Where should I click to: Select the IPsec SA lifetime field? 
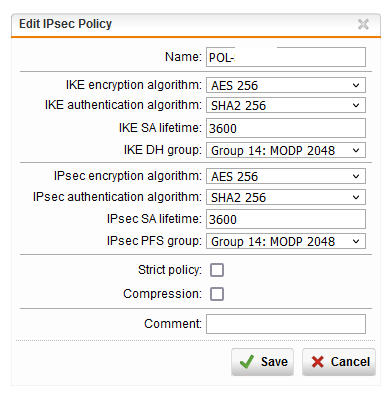pyautogui.click(x=286, y=219)
